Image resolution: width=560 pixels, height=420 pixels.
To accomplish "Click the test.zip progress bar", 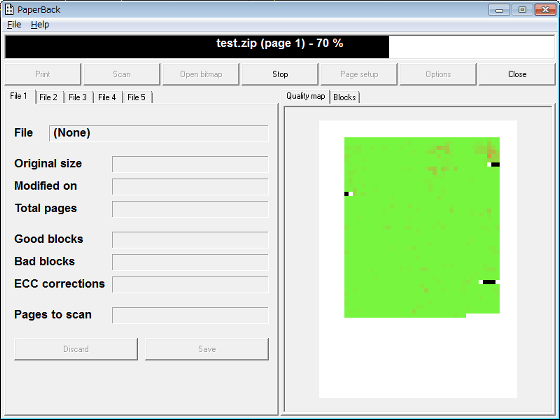I will tap(280, 47).
